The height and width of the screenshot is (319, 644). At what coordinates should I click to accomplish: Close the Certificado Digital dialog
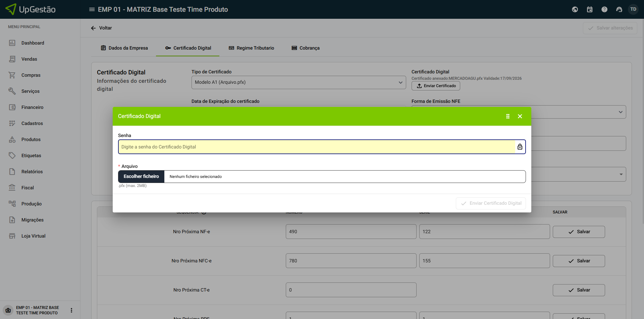click(520, 116)
